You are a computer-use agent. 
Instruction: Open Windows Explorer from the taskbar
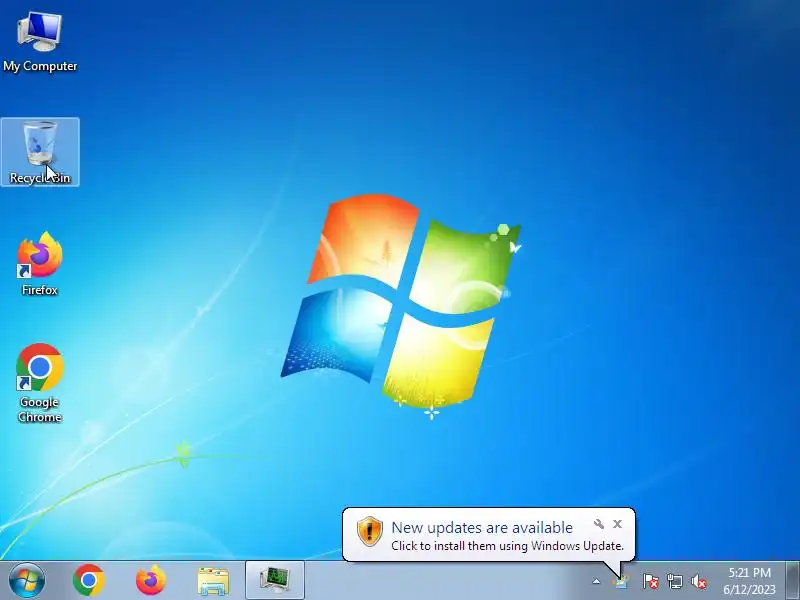(x=213, y=581)
